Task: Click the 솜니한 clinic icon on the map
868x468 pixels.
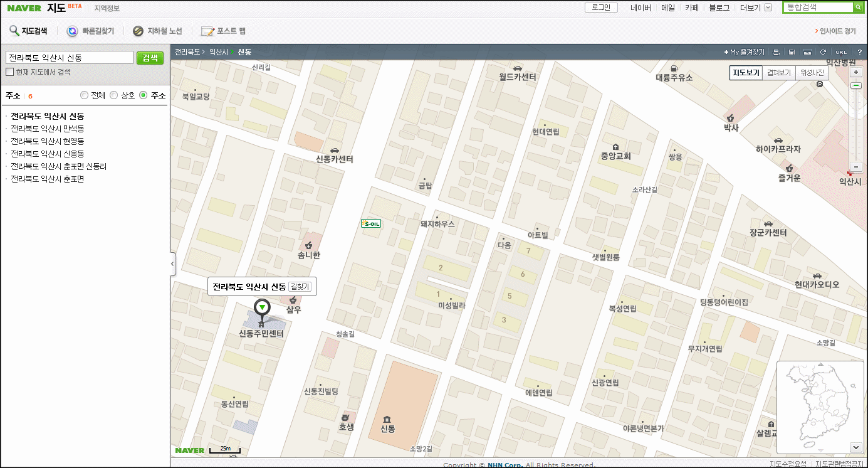Action: tap(308, 245)
